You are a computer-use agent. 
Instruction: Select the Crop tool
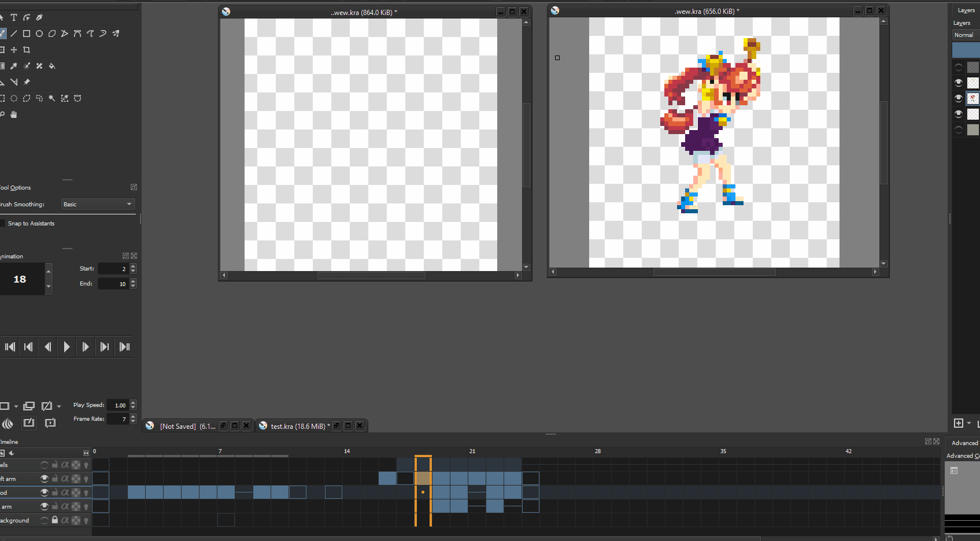pos(27,50)
